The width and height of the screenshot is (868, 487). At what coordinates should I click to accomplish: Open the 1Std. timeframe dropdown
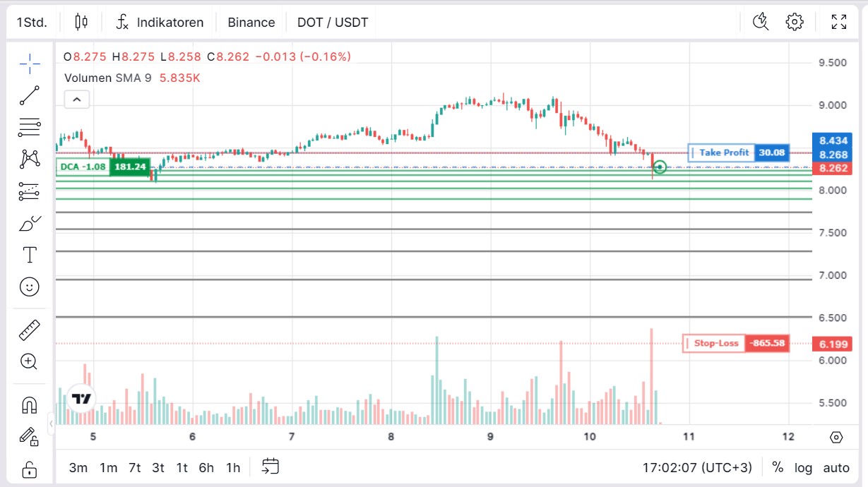click(x=32, y=23)
